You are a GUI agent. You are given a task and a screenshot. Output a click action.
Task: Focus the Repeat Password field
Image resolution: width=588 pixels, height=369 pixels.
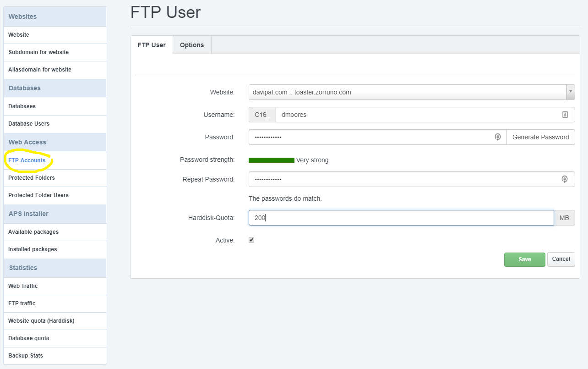[x=412, y=179]
